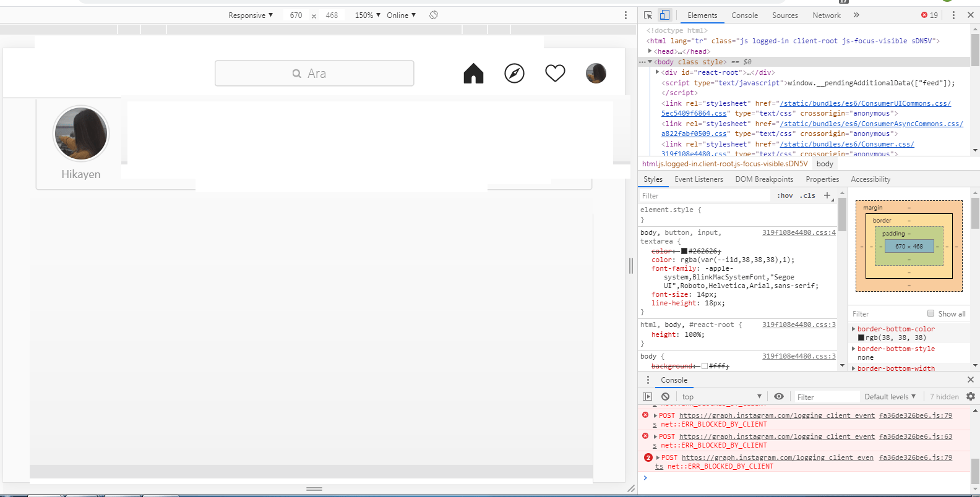The image size is (980, 497).
Task: Open Online throttling dropdown
Action: coord(402,15)
